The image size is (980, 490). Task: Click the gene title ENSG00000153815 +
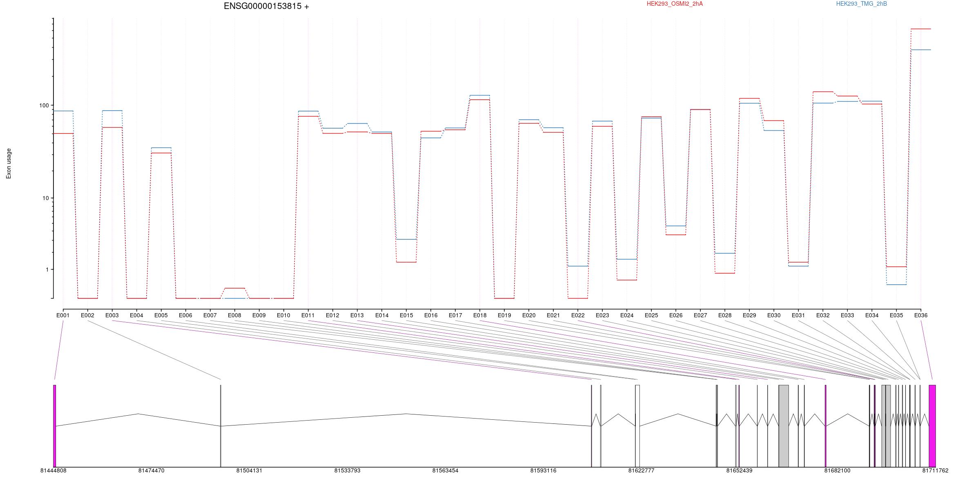point(266,6)
